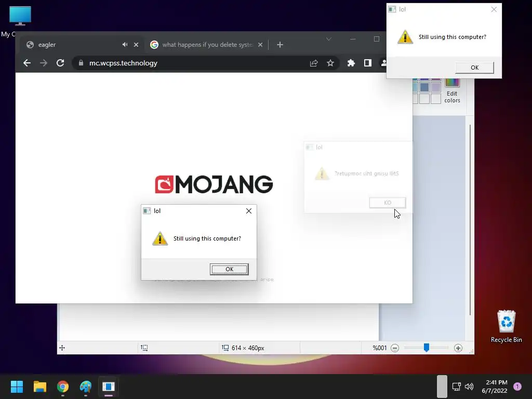
Task: Open Edit colors in Paint
Action: (x=452, y=90)
